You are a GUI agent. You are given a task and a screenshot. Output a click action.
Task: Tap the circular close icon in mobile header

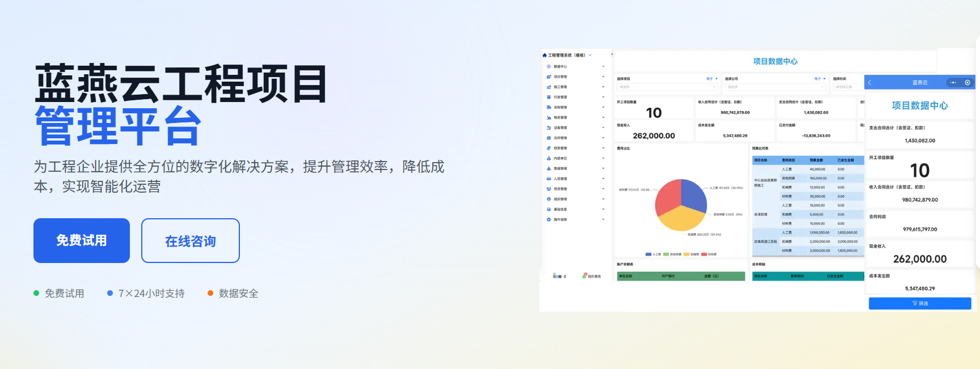(x=968, y=82)
